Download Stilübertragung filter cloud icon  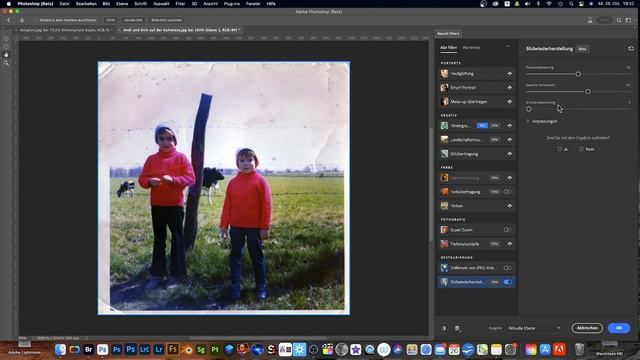[509, 154]
